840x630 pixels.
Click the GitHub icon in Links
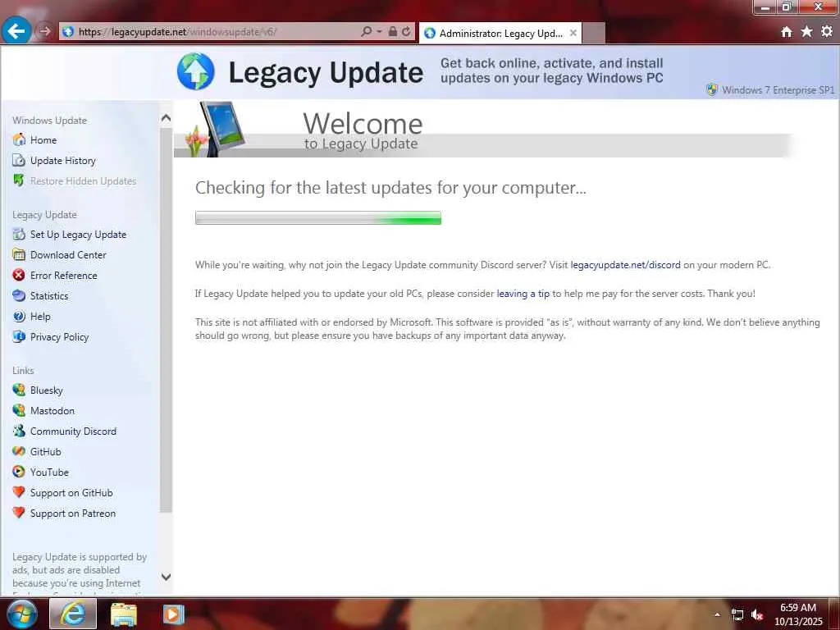[19, 451]
